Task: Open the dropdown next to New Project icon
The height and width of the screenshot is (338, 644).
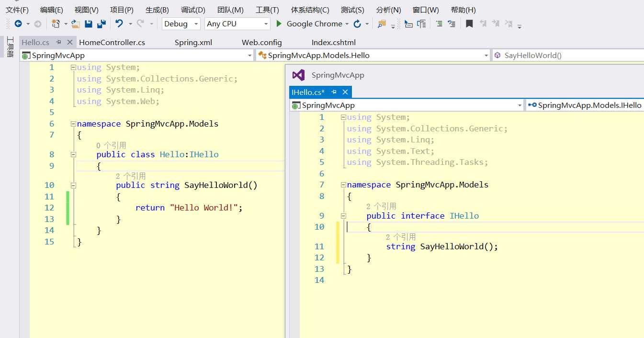Action: coord(66,23)
